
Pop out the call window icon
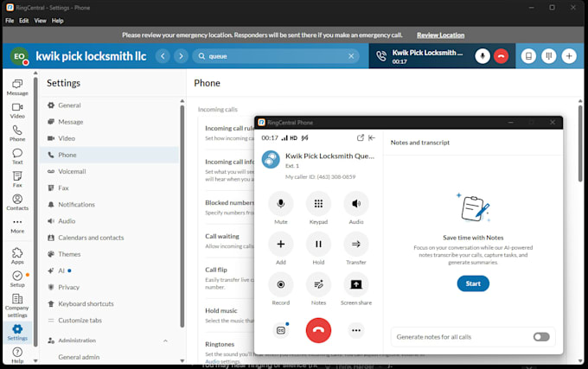(x=361, y=138)
